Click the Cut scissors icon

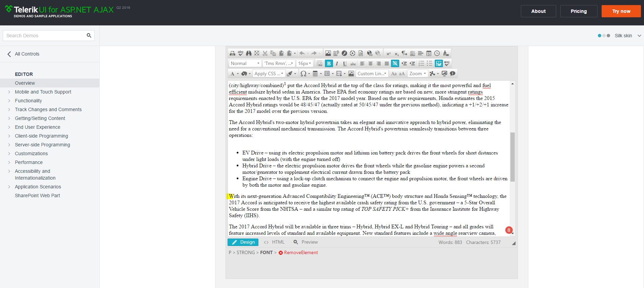[x=265, y=53]
